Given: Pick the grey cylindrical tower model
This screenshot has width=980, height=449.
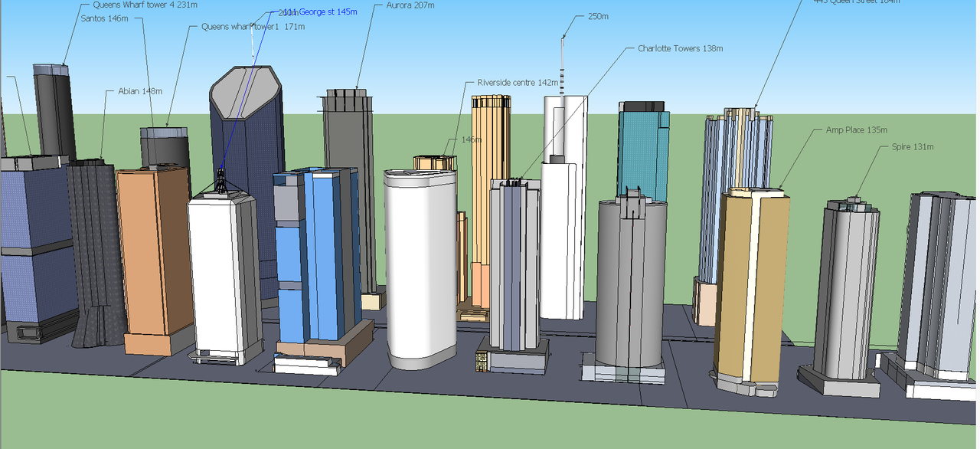Looking at the screenshot, I should 631,283.
